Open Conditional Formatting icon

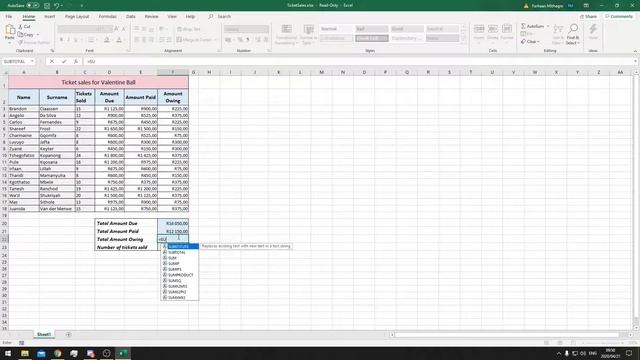tap(287, 34)
